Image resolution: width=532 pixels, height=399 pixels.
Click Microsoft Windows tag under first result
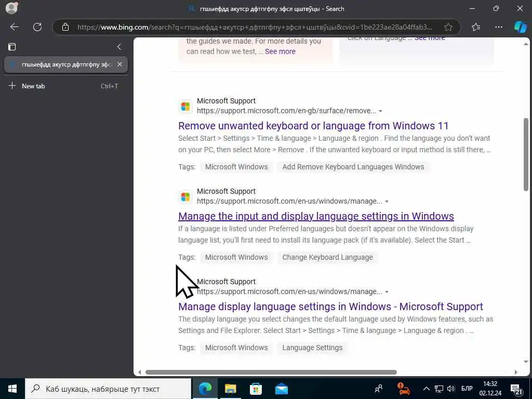[236, 167]
